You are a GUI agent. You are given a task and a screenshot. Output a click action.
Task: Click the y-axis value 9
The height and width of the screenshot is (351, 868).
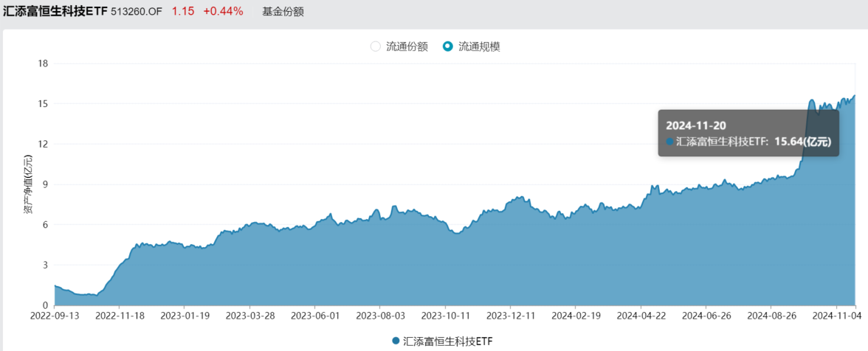pyautogui.click(x=46, y=184)
